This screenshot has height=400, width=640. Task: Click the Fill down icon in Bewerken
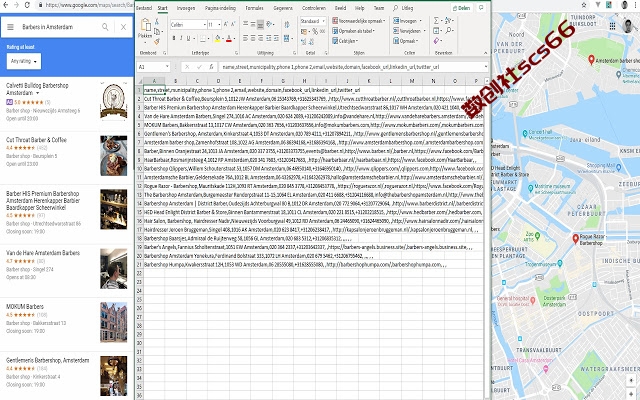click(436, 31)
